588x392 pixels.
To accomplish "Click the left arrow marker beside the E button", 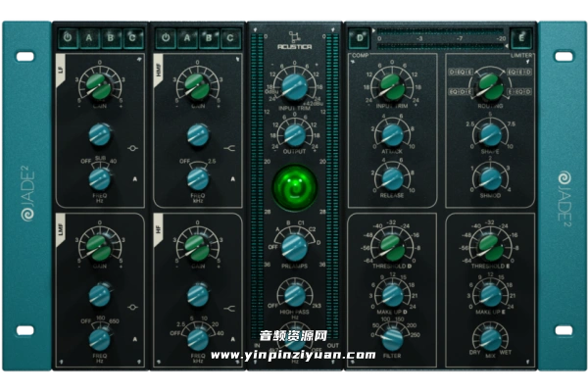I will 507,46.
